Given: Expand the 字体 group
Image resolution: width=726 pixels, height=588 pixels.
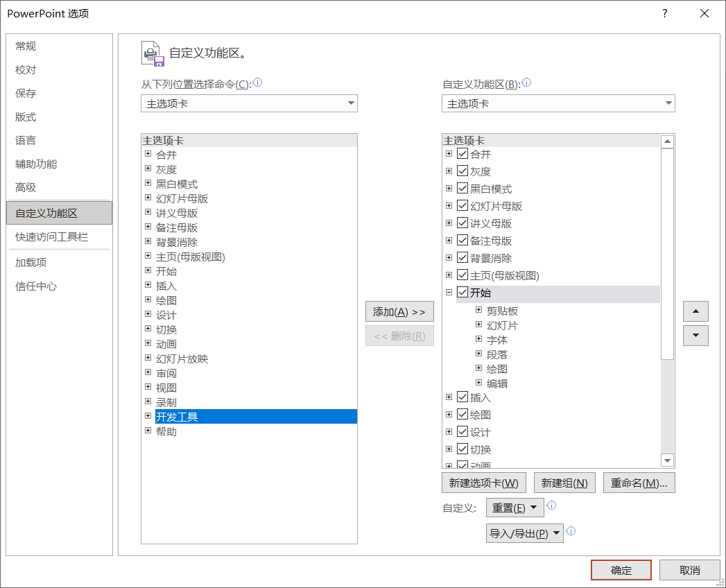Looking at the screenshot, I should coord(478,339).
